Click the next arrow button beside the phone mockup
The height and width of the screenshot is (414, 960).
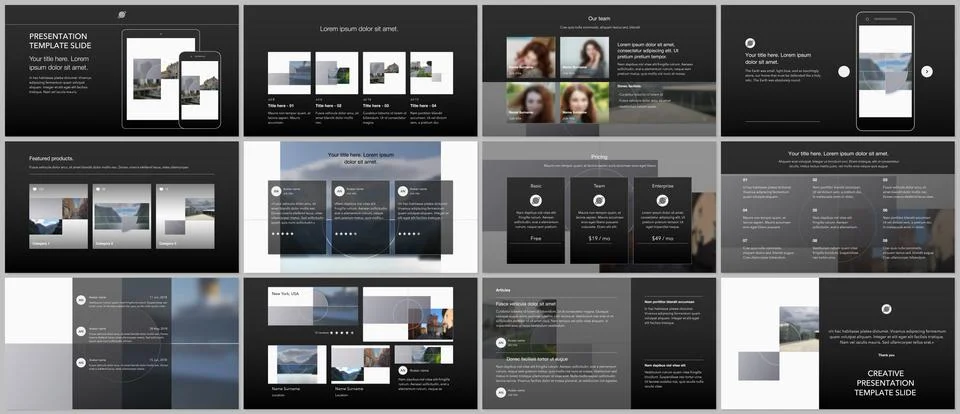[x=927, y=72]
